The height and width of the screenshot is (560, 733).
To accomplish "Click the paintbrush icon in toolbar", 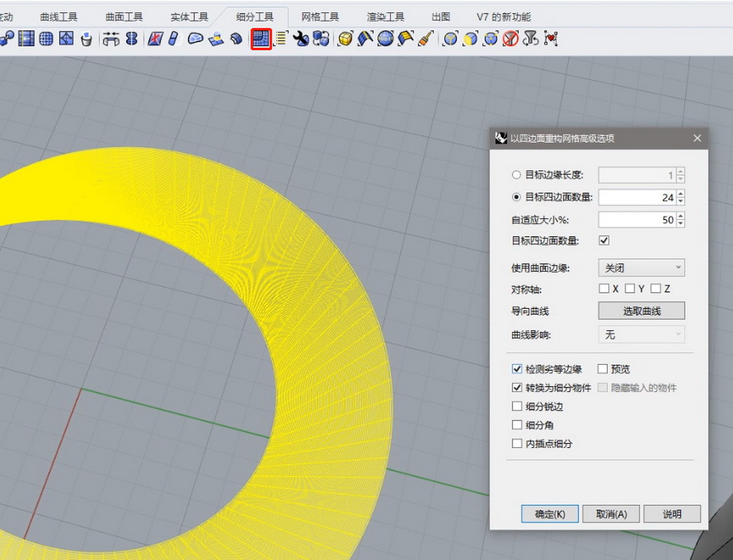I will pos(426,38).
